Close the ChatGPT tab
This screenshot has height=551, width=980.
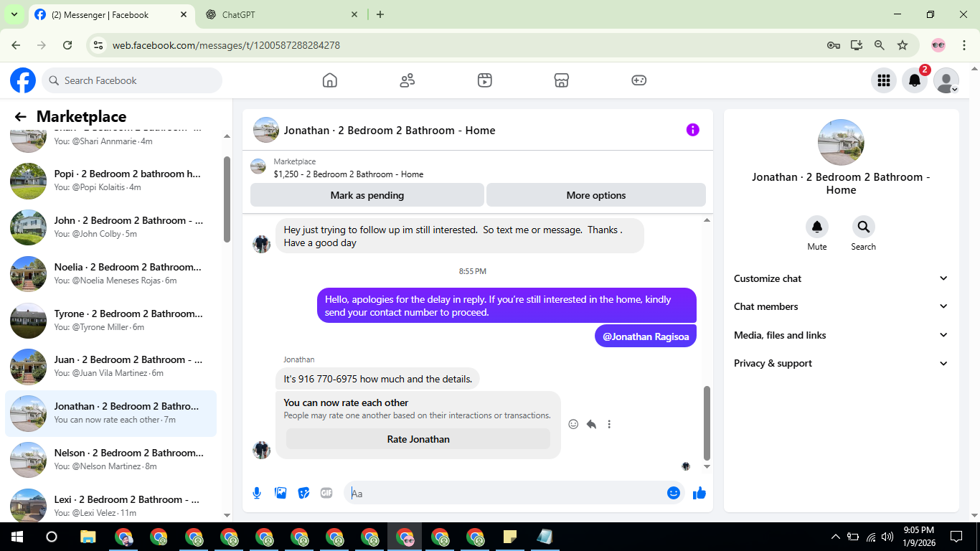pyautogui.click(x=354, y=14)
